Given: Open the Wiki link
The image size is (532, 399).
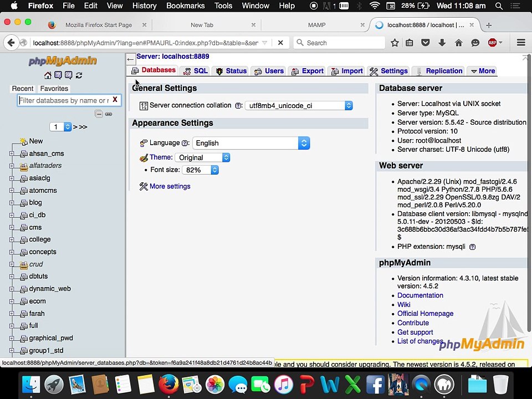Looking at the screenshot, I should (x=404, y=305).
